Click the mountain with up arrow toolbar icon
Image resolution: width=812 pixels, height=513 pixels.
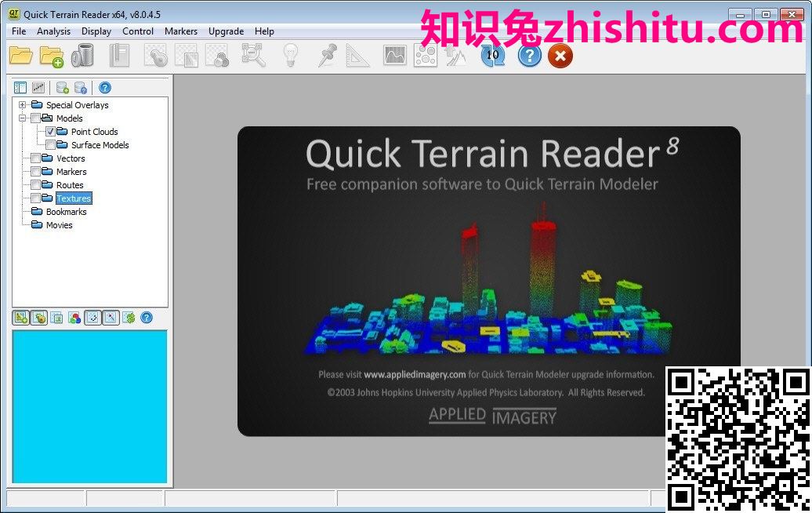click(456, 56)
